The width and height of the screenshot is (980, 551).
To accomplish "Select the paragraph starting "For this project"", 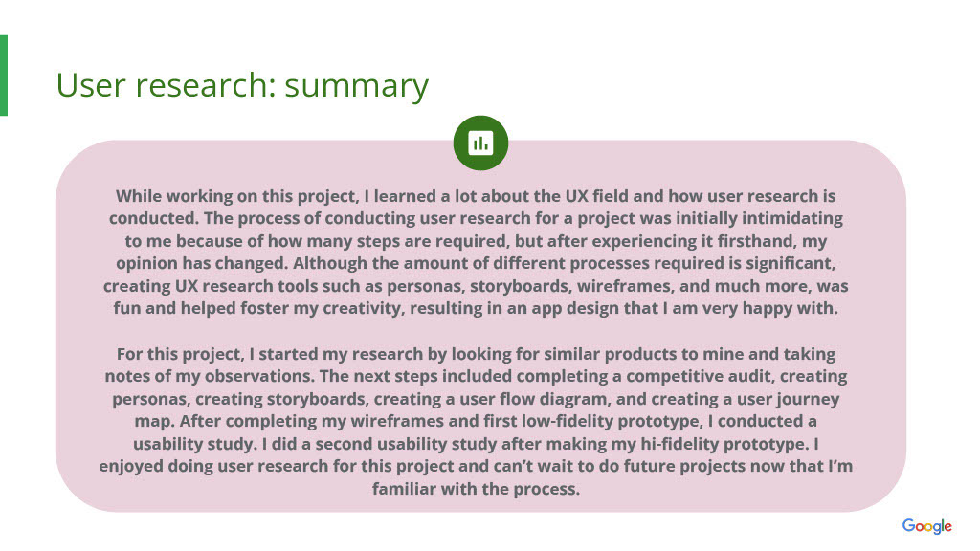I will pos(476,421).
